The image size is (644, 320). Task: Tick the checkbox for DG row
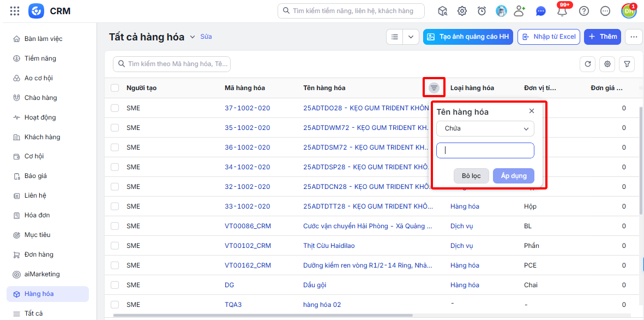[115, 285]
